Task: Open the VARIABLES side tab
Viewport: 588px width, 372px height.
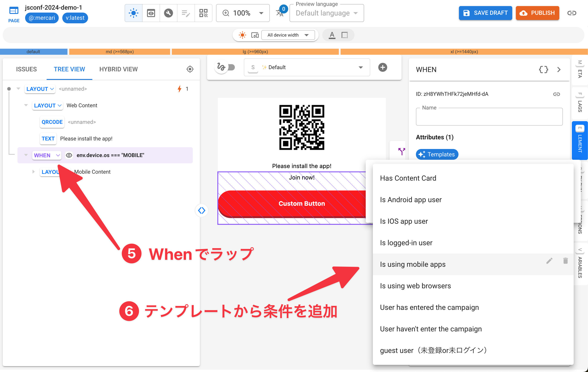Action: tap(580, 264)
